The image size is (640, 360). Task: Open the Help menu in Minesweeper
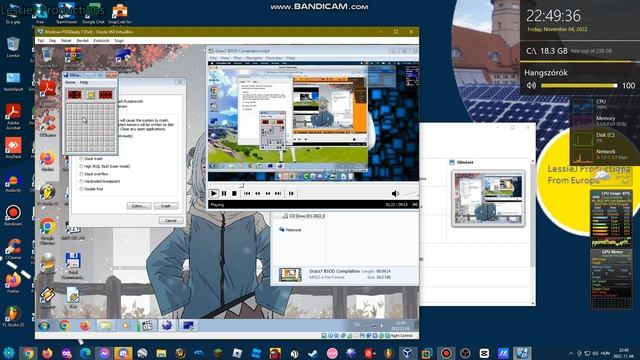coord(84,82)
